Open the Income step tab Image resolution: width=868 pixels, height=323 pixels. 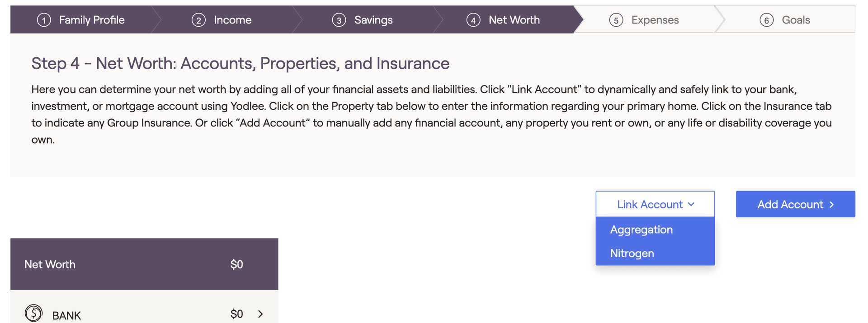[x=232, y=20]
